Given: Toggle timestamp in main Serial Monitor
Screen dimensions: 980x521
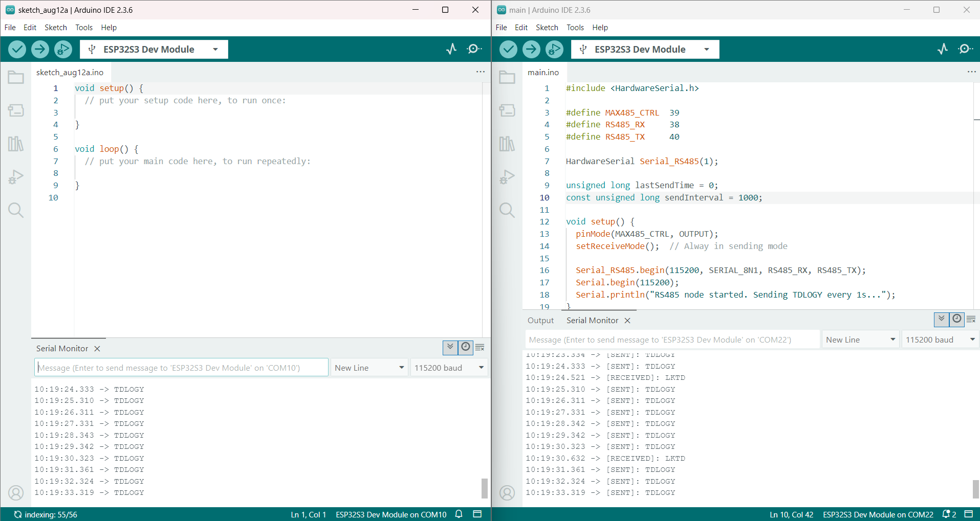Looking at the screenshot, I should tap(957, 319).
